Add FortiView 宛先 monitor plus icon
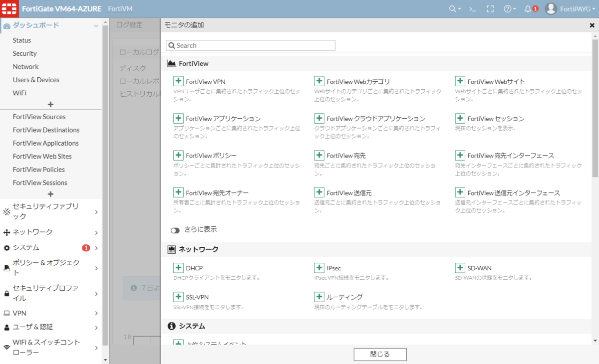 [319, 156]
